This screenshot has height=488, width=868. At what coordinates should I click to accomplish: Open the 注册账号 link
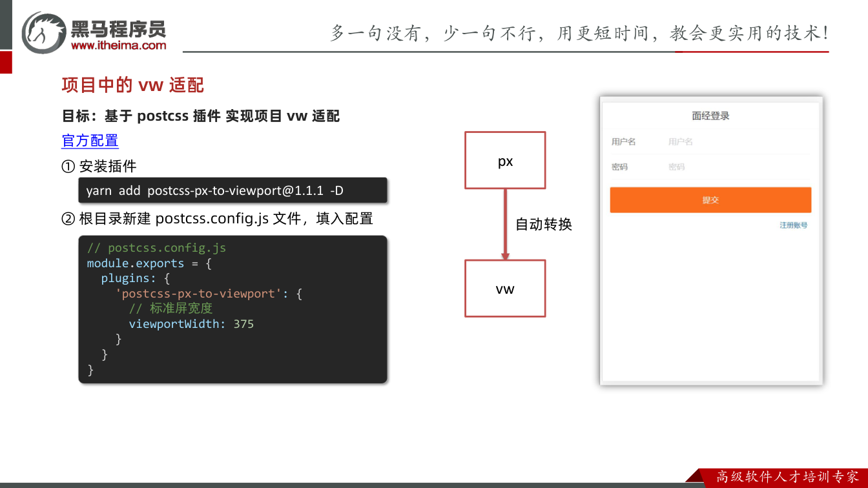tap(793, 225)
